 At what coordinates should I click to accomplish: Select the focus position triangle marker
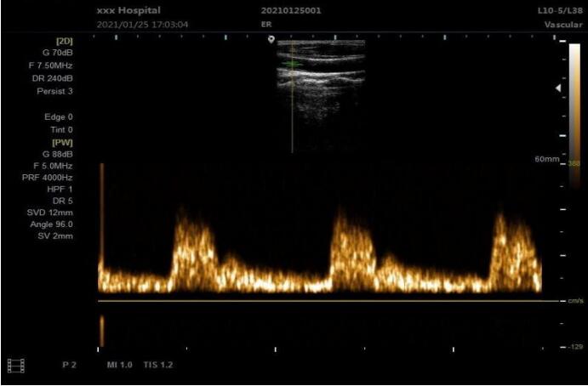pyautogui.click(x=558, y=88)
